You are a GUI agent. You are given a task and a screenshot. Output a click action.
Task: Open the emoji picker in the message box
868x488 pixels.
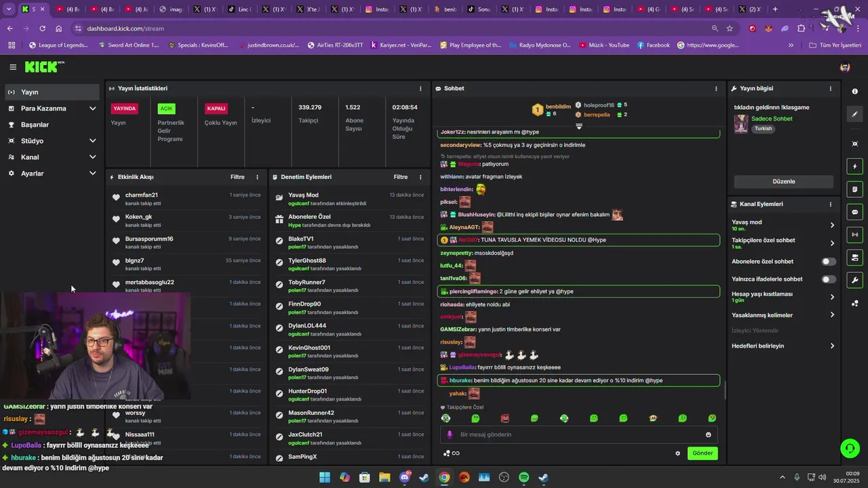coord(709,434)
